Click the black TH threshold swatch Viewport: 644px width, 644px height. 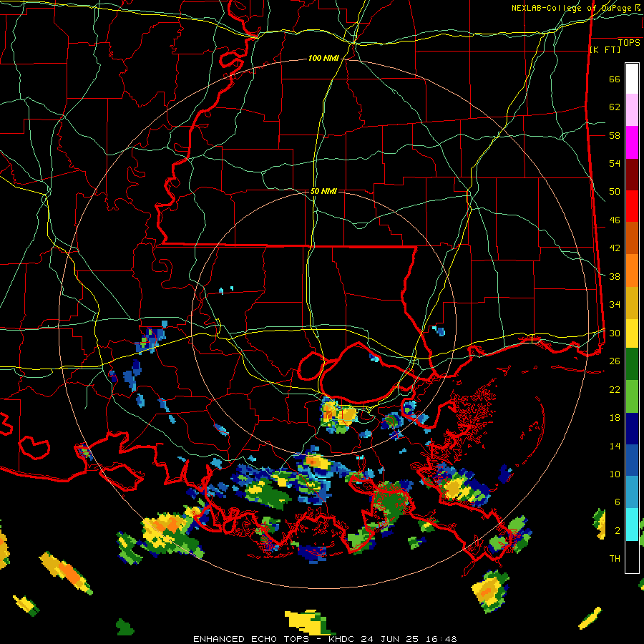click(x=632, y=557)
